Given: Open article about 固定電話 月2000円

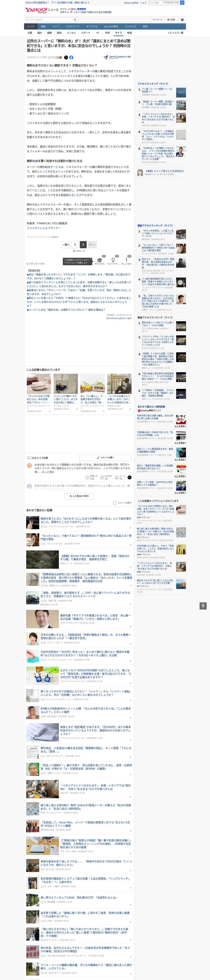Looking at the screenshot, I should point(95,730).
